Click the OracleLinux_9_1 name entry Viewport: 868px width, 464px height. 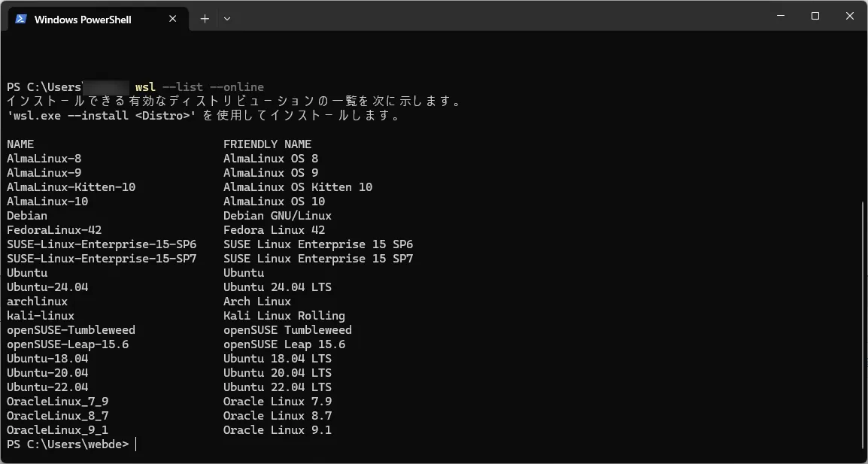58,430
